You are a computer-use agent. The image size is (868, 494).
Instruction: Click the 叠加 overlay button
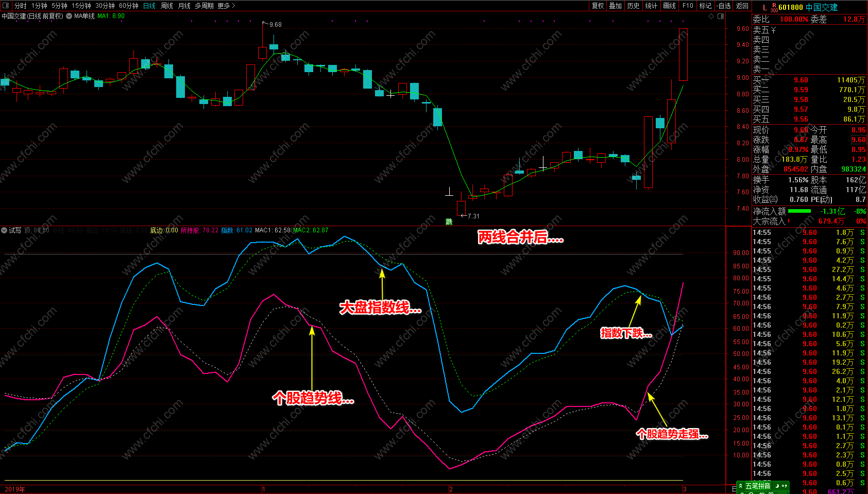[616, 6]
